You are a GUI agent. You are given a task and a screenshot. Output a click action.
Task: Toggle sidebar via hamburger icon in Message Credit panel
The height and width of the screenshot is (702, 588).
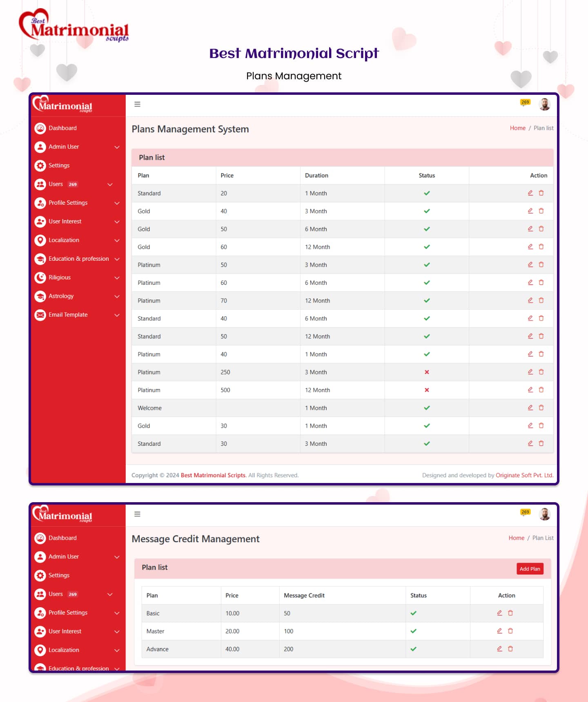[x=137, y=514]
